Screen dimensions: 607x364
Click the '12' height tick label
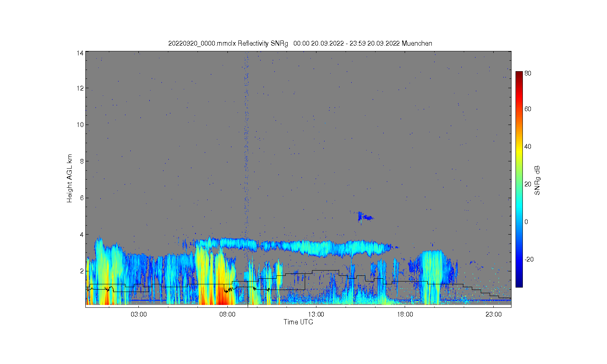[x=80, y=88]
